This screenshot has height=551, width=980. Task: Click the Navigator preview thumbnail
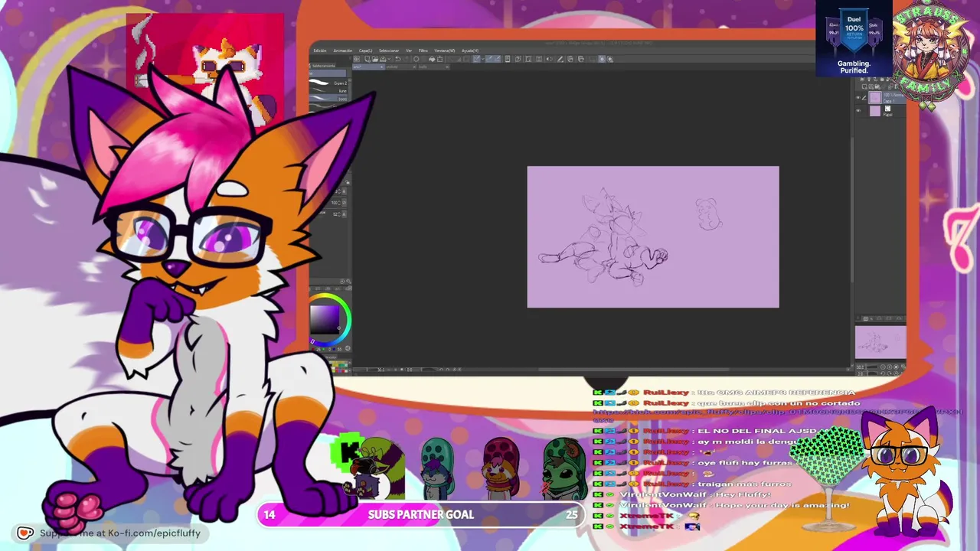tap(880, 342)
